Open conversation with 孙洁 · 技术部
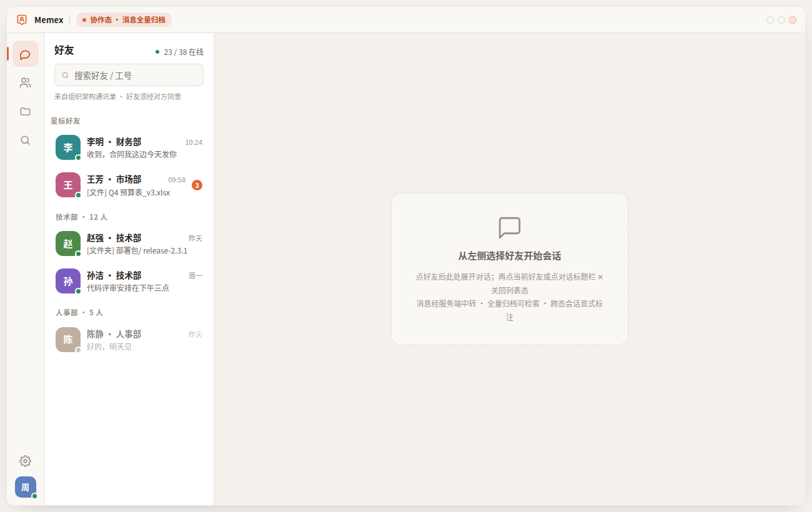 point(129,281)
